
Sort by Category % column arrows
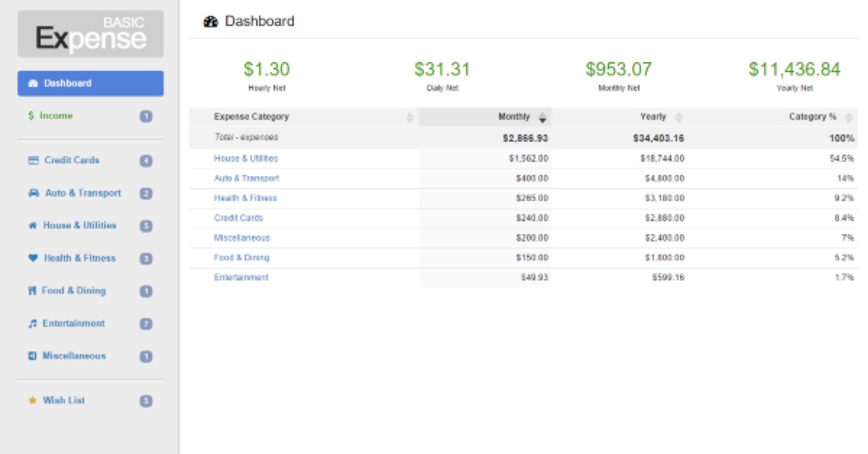849,117
